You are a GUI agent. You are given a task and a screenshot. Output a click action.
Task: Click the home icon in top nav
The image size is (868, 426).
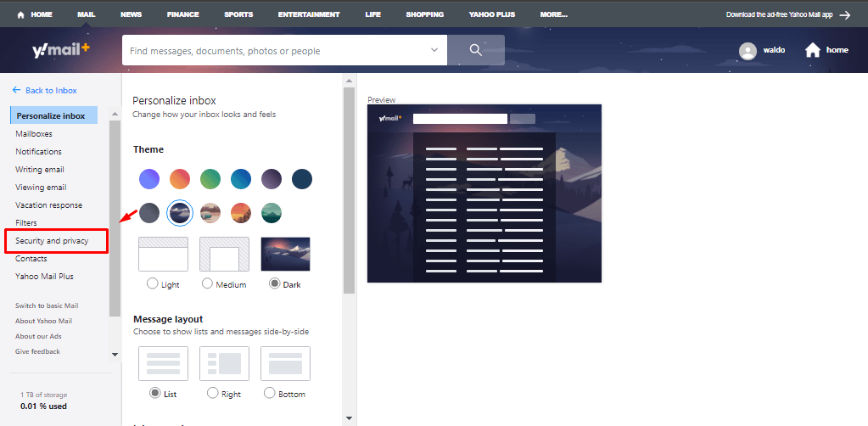[x=21, y=15]
